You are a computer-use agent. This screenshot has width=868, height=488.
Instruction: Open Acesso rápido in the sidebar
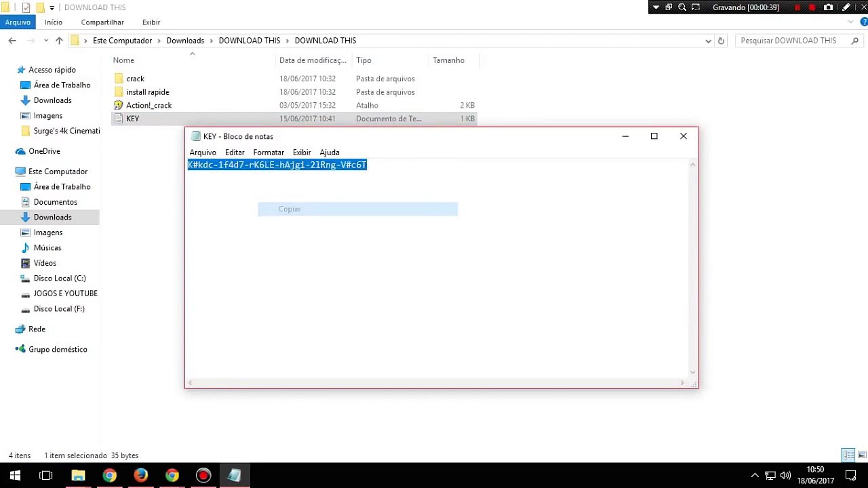(52, 70)
